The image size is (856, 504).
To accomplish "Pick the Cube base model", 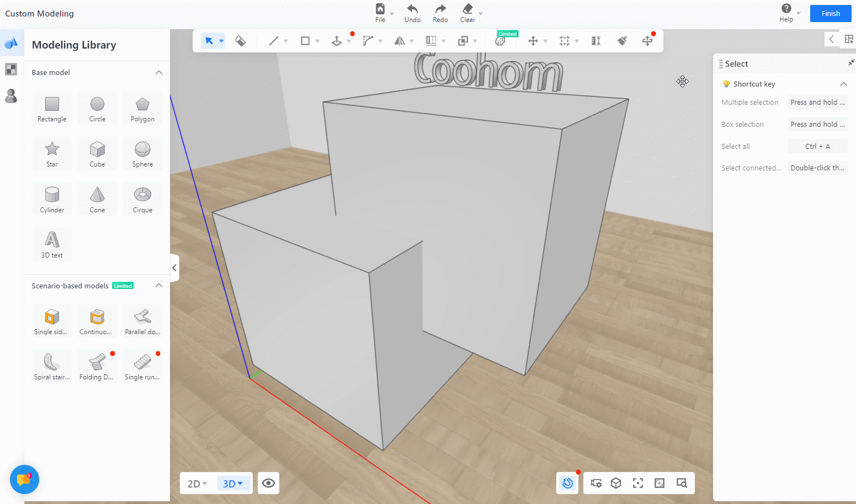I will pos(97,154).
